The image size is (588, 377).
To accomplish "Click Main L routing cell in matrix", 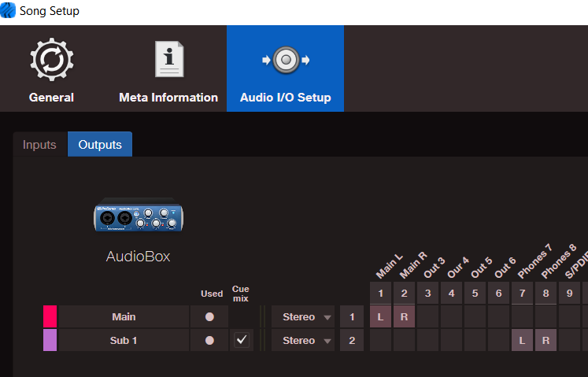I will click(x=380, y=317).
